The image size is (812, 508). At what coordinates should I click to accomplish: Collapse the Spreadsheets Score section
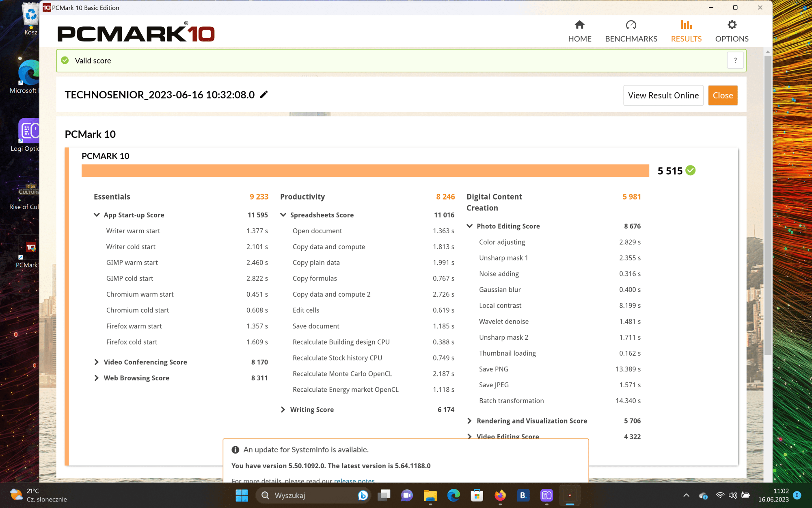coord(283,215)
